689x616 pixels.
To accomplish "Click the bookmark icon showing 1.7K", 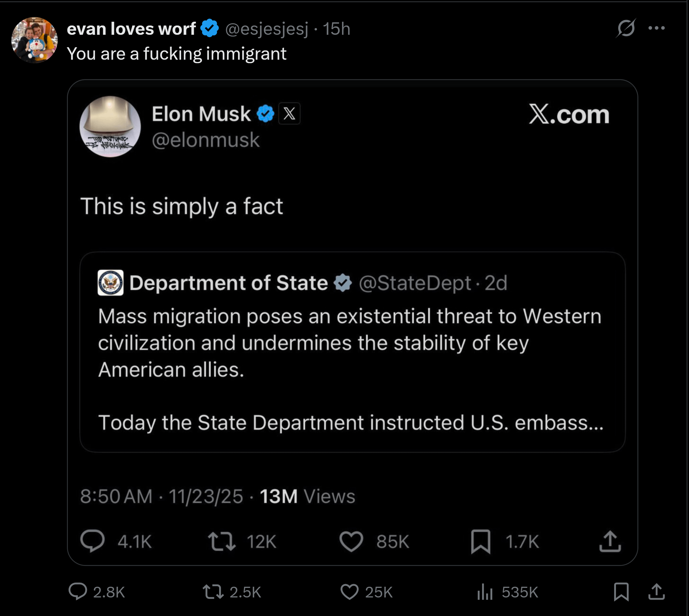I will (x=480, y=541).
